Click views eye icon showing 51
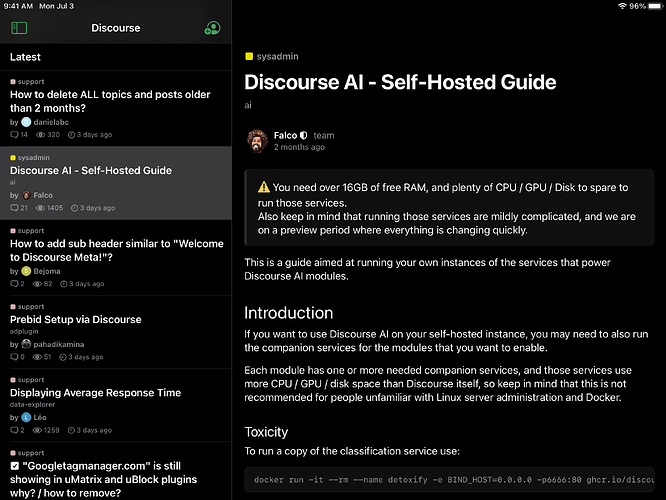 point(37,357)
